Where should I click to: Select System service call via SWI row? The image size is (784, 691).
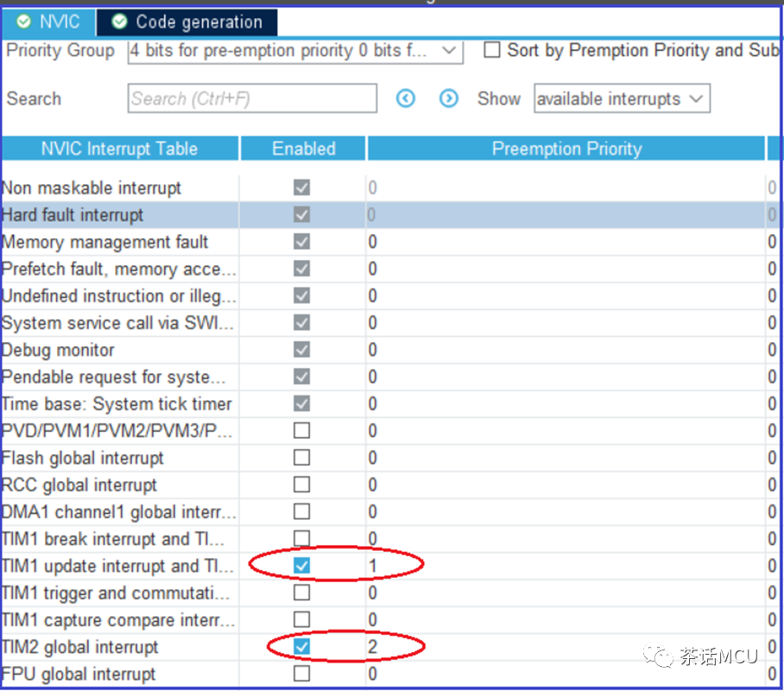pyautogui.click(x=390, y=323)
